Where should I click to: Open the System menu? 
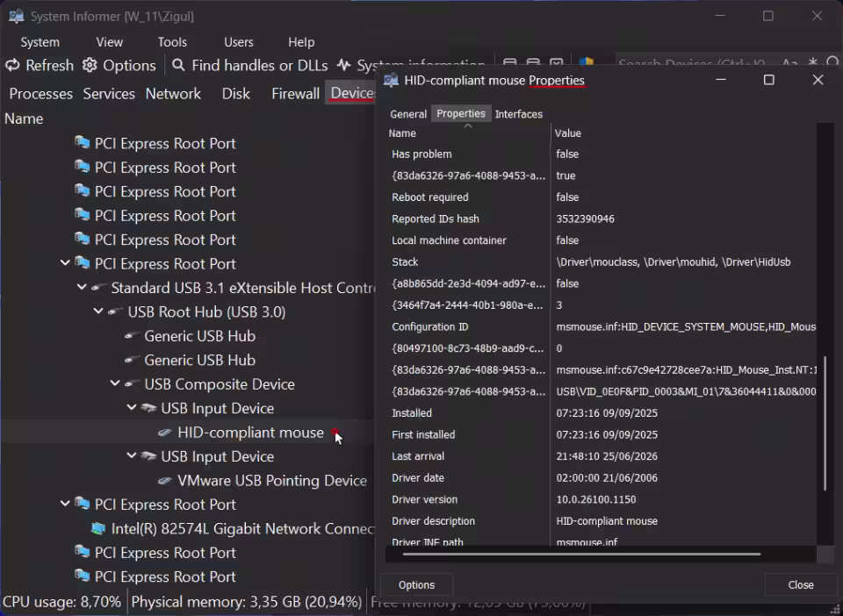pyautogui.click(x=40, y=42)
